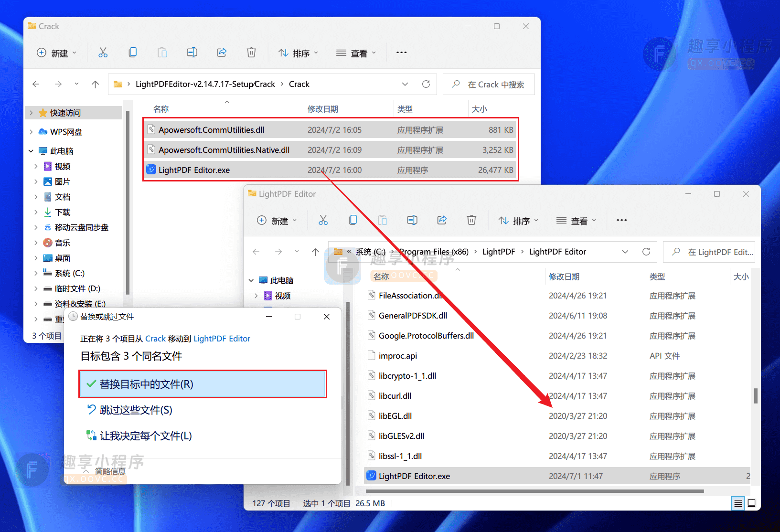
Task: Open 新建 menu in Crack window
Action: click(56, 53)
